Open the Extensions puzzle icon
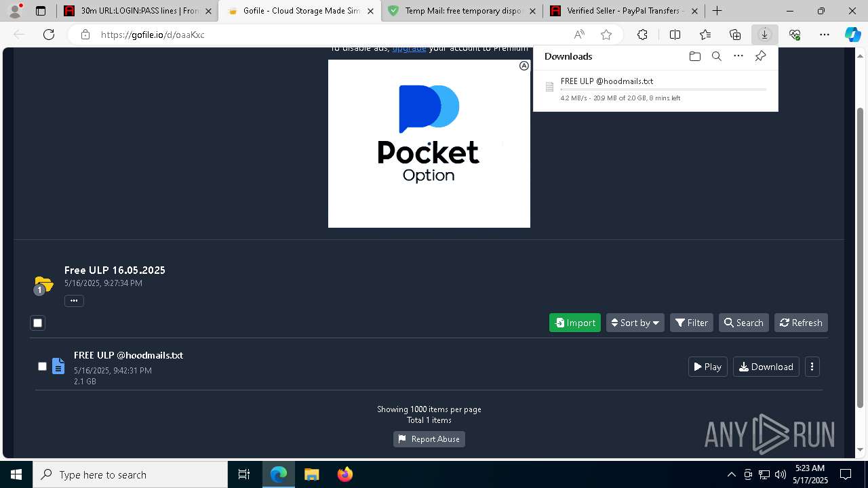 pos(642,35)
